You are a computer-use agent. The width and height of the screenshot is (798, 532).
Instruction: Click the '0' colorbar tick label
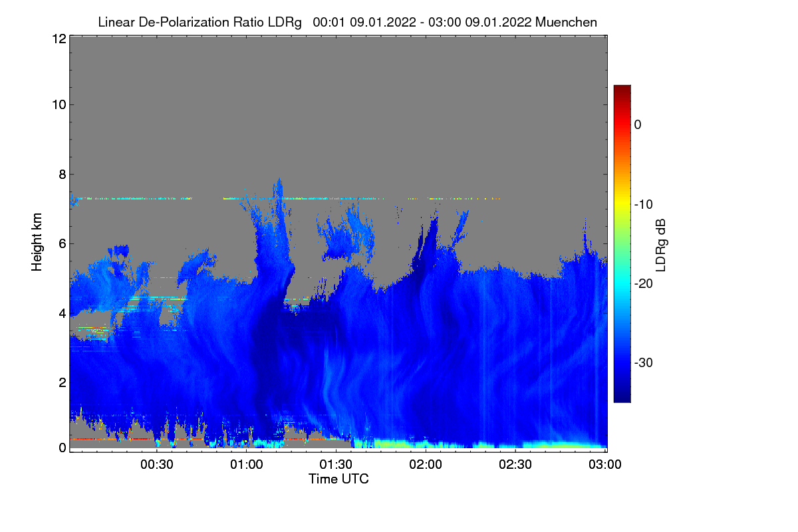[x=638, y=124]
